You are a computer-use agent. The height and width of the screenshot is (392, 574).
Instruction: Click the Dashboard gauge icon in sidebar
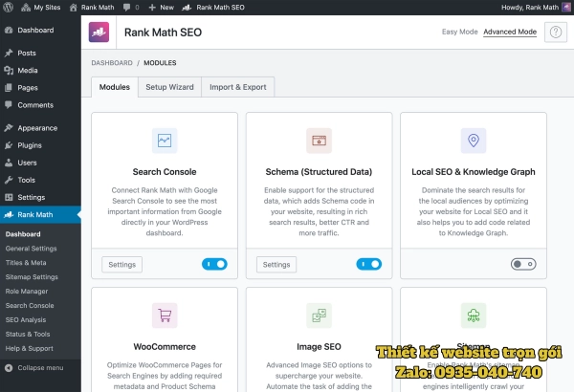(x=9, y=30)
